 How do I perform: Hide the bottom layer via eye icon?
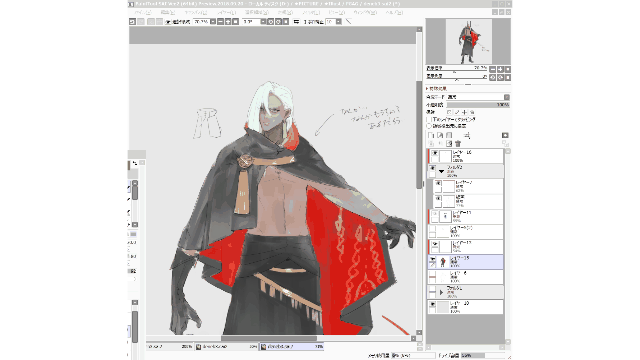click(433, 304)
